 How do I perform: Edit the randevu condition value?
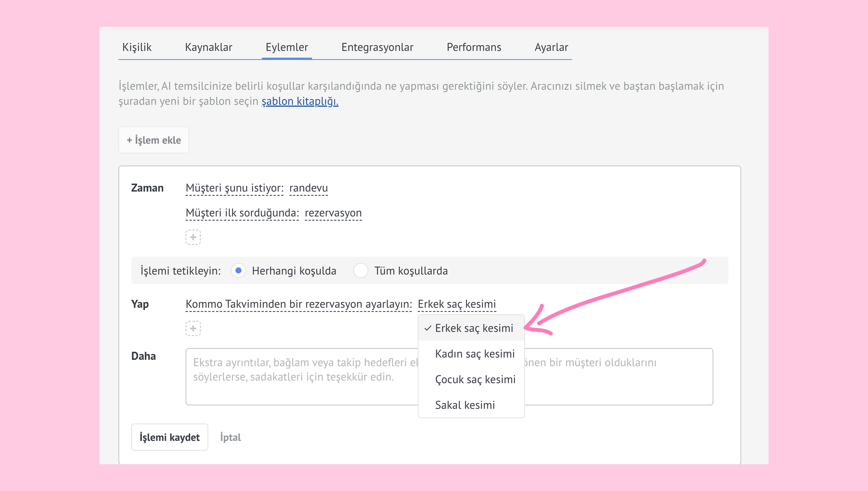309,188
